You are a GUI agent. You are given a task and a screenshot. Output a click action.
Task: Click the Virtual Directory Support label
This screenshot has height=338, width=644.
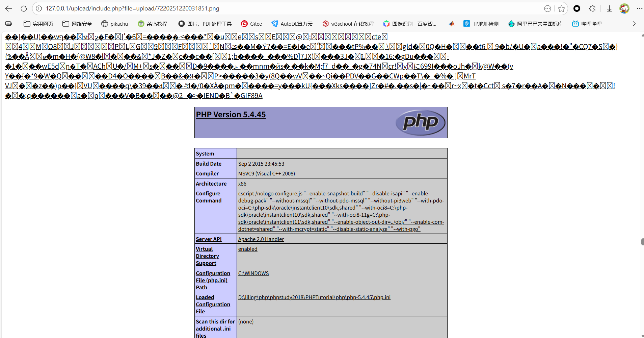(207, 256)
